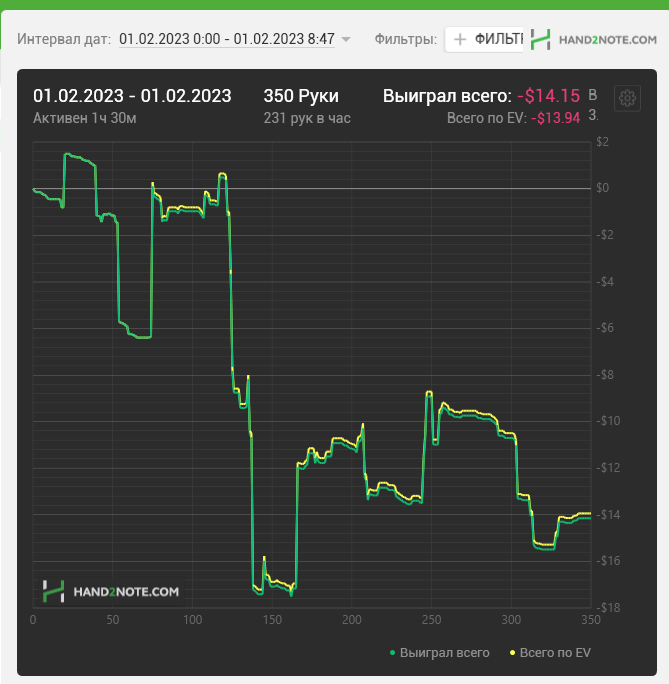This screenshot has width=669, height=684.
Task: Click the date range 01.02.2023 0:00 field
Action: tap(227, 39)
